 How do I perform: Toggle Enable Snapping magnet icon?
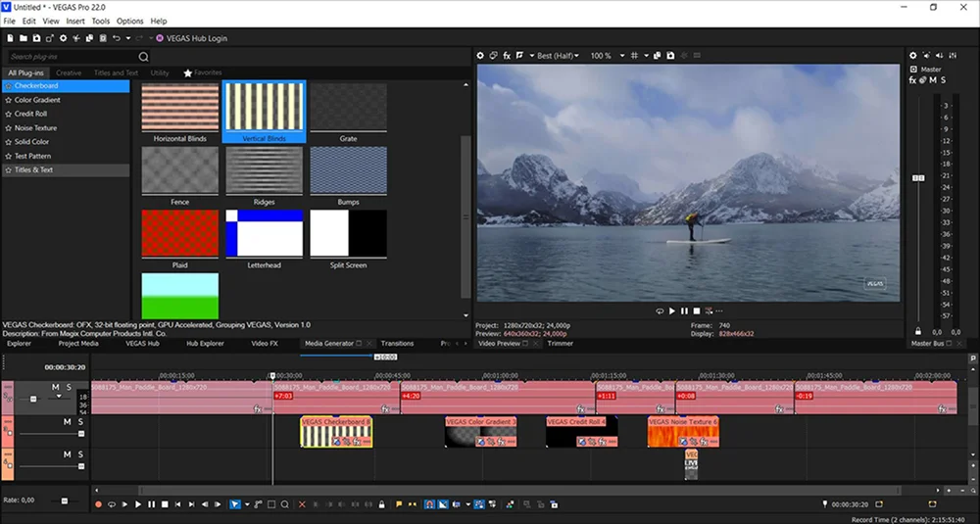(430, 504)
